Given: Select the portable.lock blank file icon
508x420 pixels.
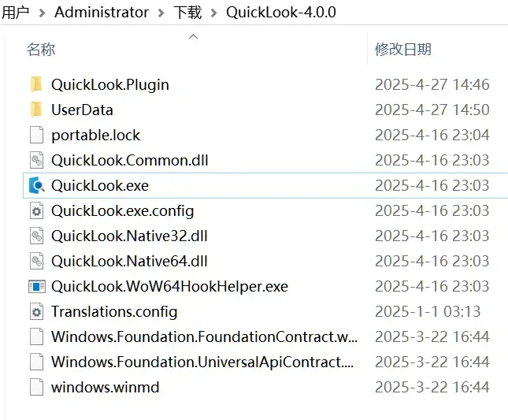Looking at the screenshot, I should (x=36, y=135).
